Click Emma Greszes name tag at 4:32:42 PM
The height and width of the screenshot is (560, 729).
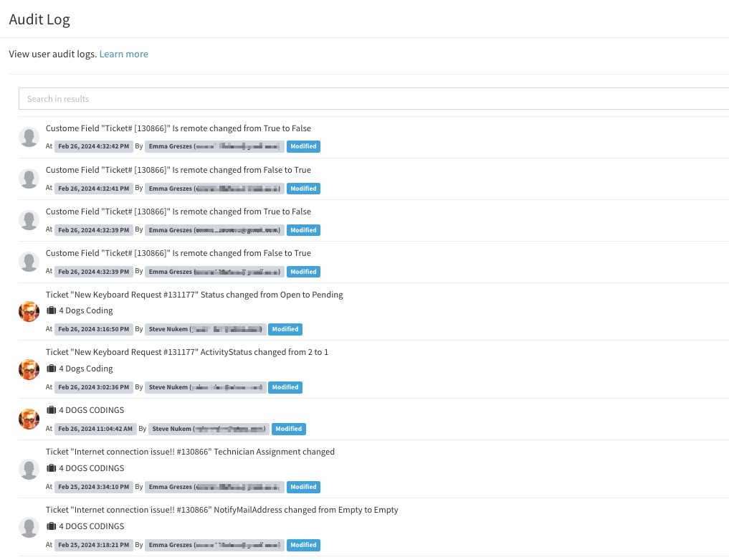point(215,146)
